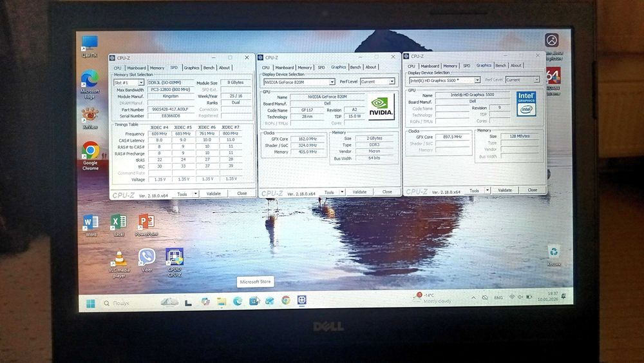Expand Tools arrow in the Intel window
Image resolution: width=644 pixels, height=363 pixels.
coord(487,190)
